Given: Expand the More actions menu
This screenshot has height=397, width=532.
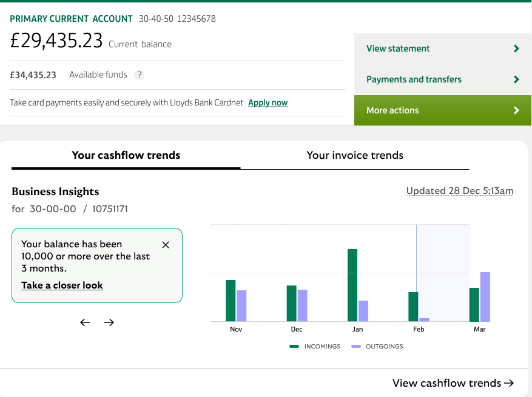Looking at the screenshot, I should pyautogui.click(x=442, y=110).
